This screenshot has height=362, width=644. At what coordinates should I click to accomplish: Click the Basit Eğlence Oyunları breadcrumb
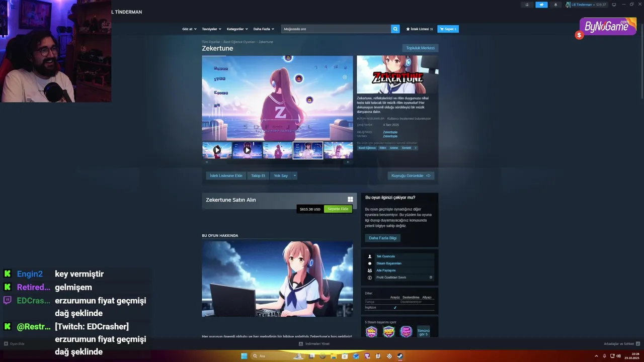(239, 42)
